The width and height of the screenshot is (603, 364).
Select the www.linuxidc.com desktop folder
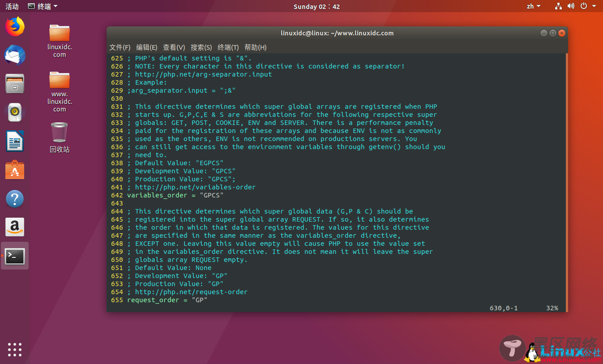(60, 92)
